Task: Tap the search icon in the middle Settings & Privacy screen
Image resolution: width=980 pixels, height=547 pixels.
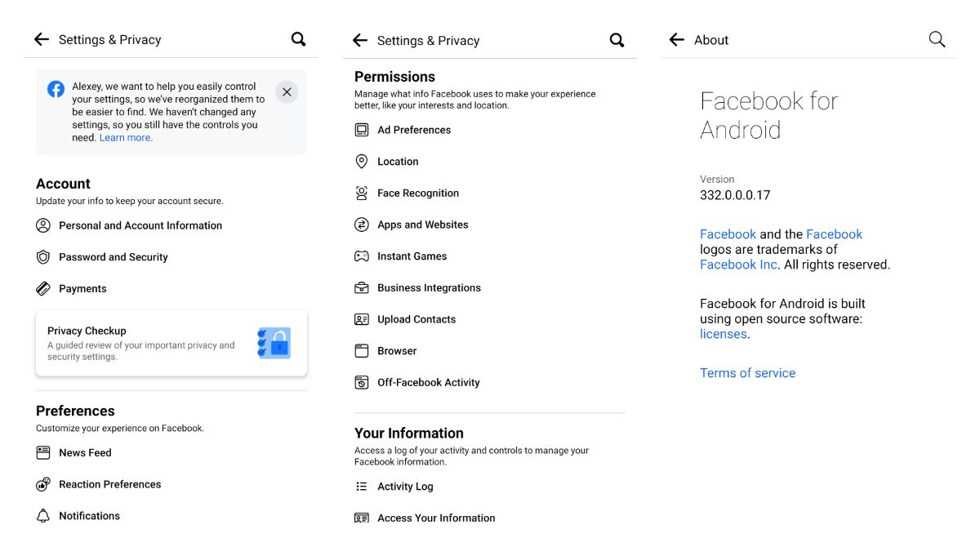Action: [x=617, y=40]
